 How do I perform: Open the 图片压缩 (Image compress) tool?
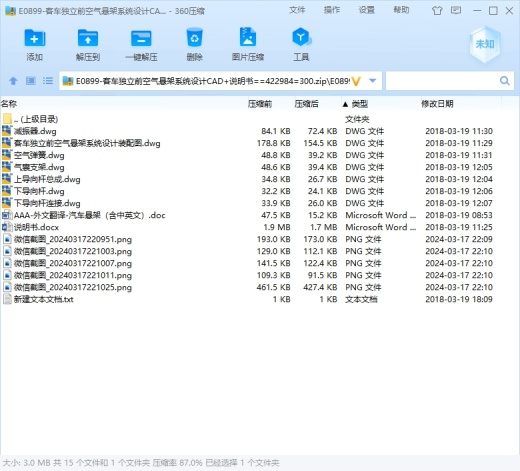(248, 37)
